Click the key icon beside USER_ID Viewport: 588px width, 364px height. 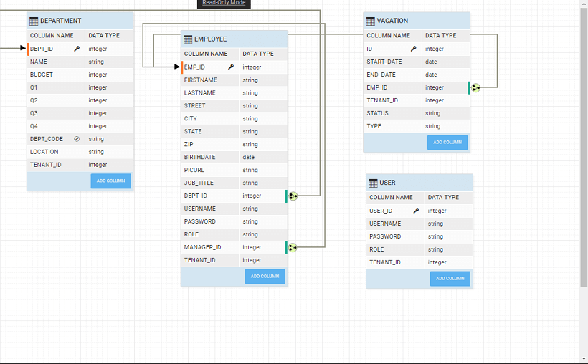coord(416,211)
